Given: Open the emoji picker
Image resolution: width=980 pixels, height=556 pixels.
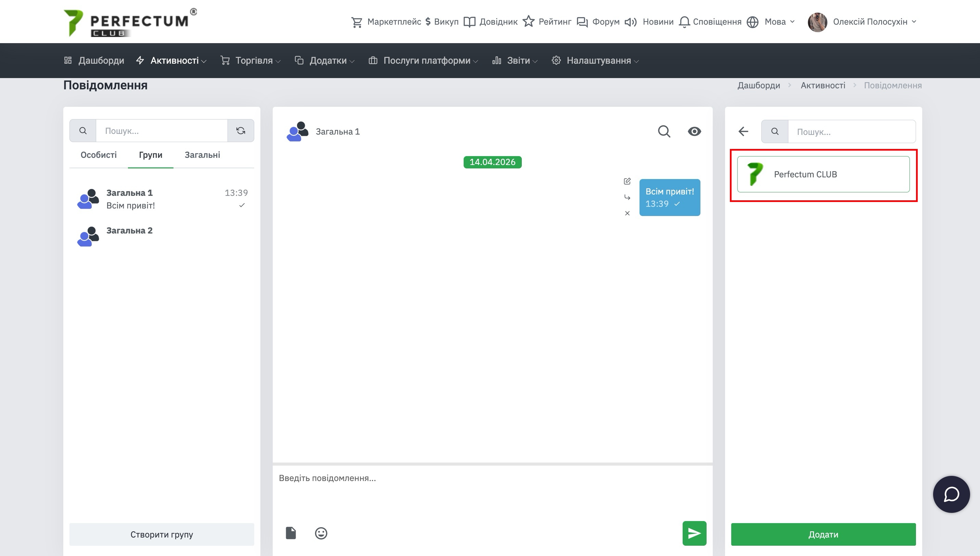Looking at the screenshot, I should [321, 533].
